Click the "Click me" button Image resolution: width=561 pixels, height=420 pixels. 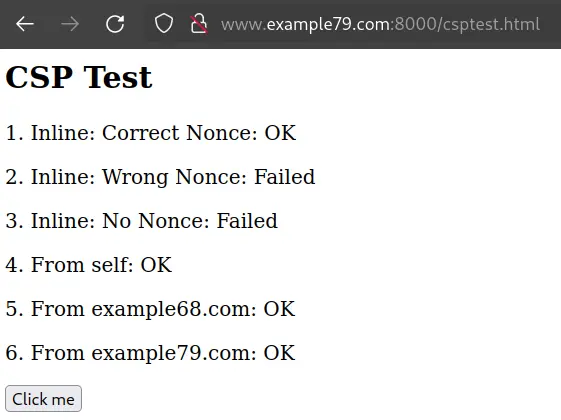tap(43, 399)
